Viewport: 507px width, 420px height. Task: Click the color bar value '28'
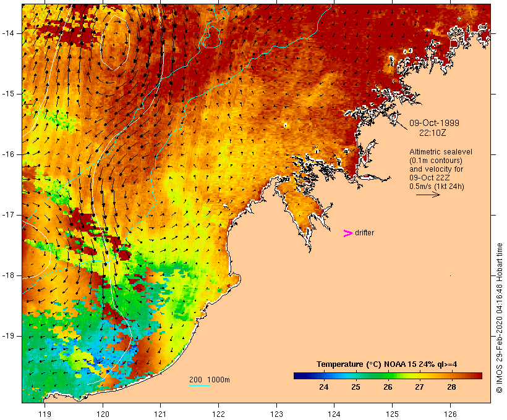click(451, 387)
